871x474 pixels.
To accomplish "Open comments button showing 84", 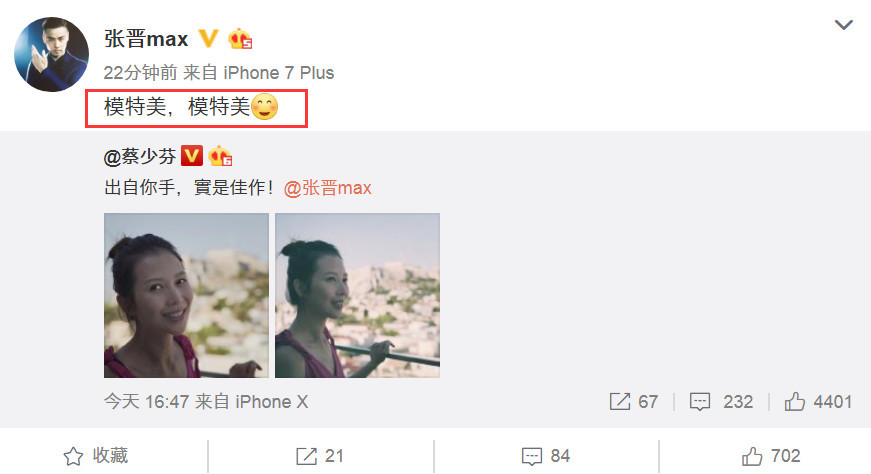I will (545, 456).
